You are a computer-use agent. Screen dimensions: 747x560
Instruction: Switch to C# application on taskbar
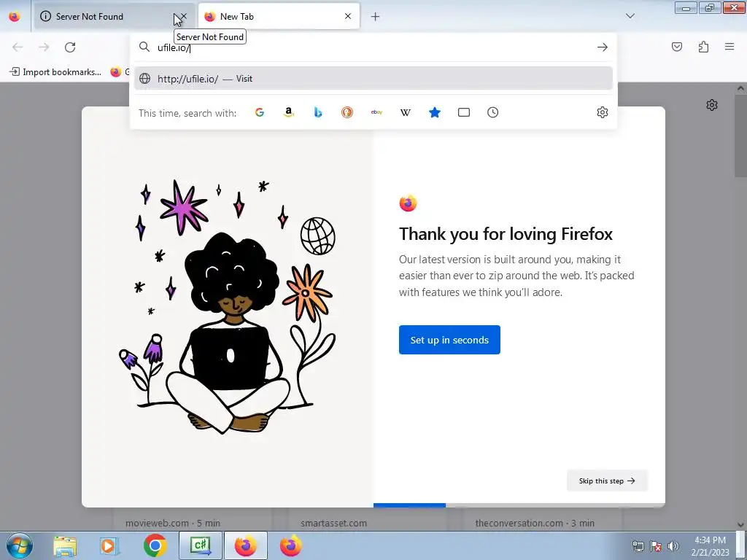[x=200, y=545]
